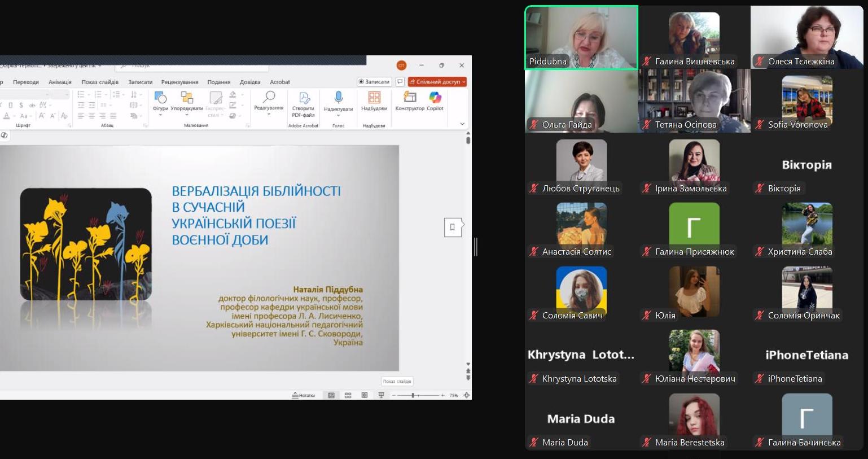This screenshot has width=868, height=459.
Task: Collapse the ribbon with the chevron
Action: [462, 123]
